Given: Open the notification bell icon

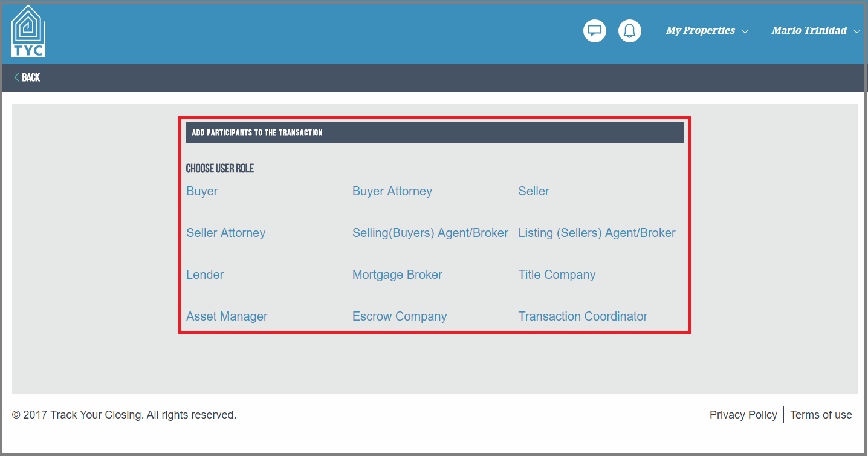Looking at the screenshot, I should 629,30.
